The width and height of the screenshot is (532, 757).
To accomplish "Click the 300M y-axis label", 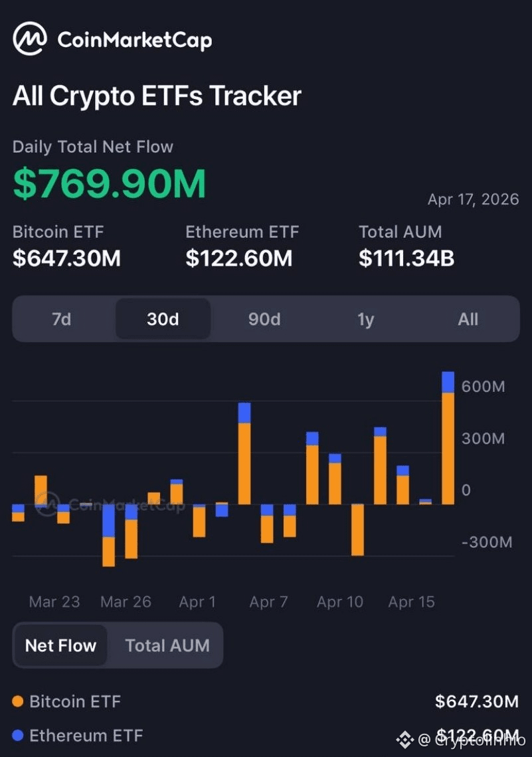I will [x=484, y=438].
